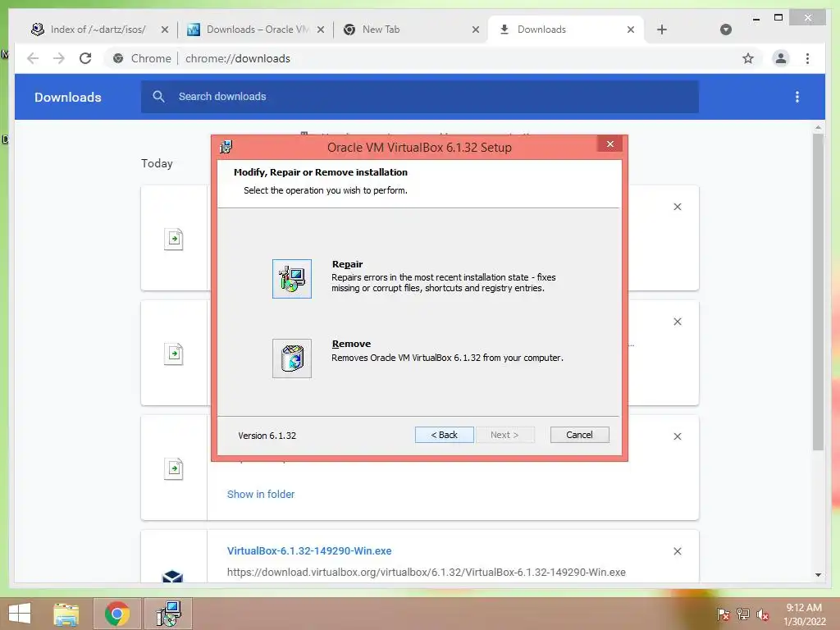Close the VirtualBox Setup dialog
840x630 pixels.
pos(609,144)
